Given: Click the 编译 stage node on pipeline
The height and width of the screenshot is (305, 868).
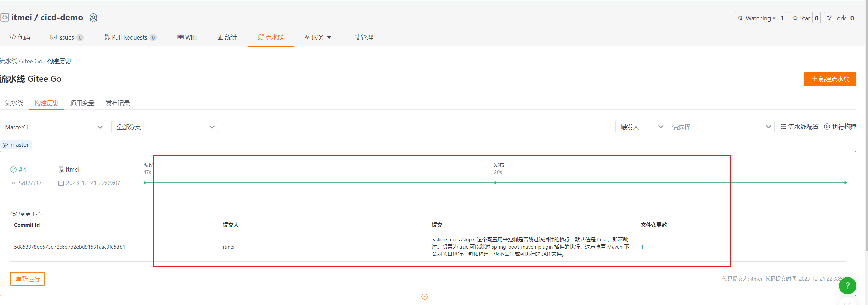Looking at the screenshot, I should coord(145,183).
